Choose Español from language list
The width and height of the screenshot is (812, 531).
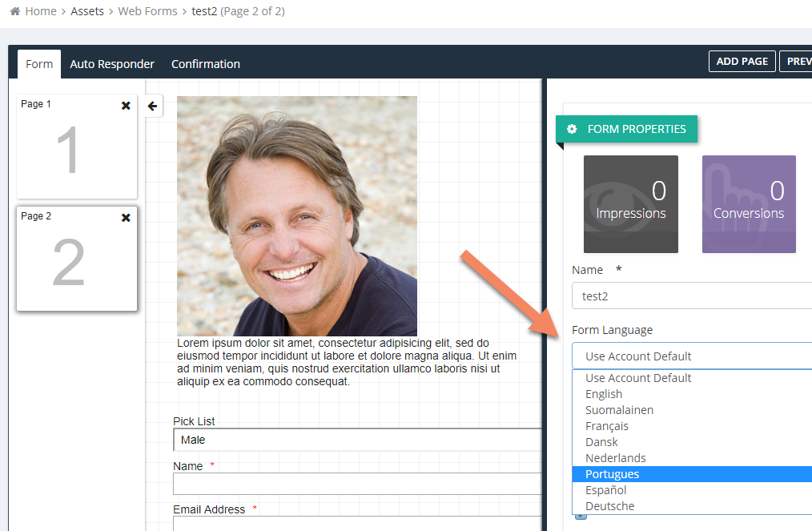pos(692,490)
